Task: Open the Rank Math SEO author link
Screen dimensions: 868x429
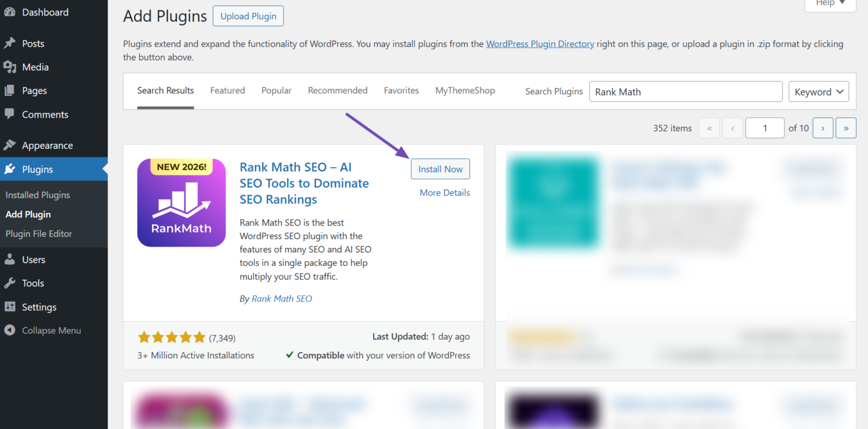Action: pos(281,299)
